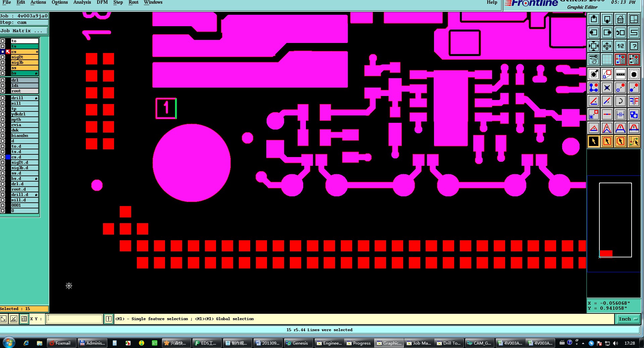
Task: Open the DFM menu
Action: (x=102, y=2)
